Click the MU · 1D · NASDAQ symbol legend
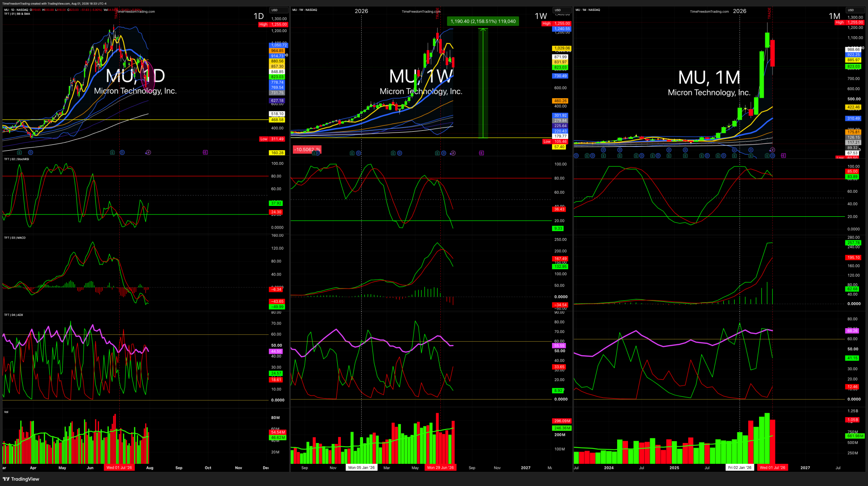 tap(16, 10)
